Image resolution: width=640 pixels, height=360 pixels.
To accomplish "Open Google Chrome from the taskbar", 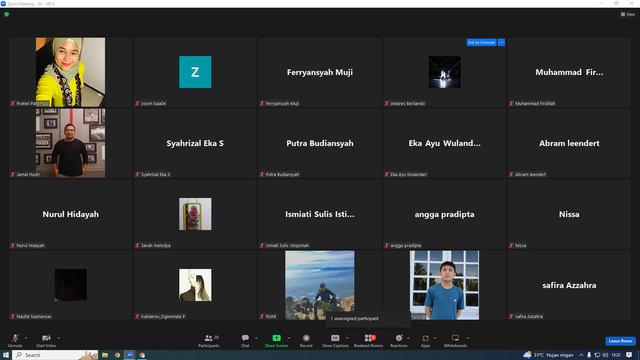I will coord(118,355).
